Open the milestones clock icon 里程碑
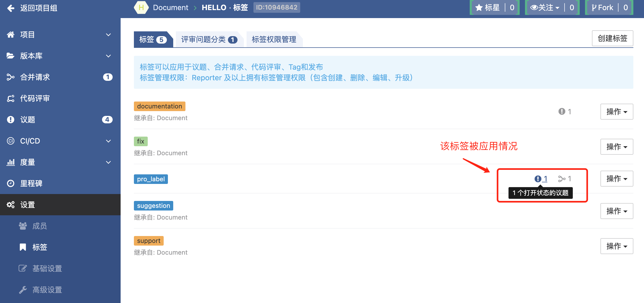The height and width of the screenshot is (303, 644). [11, 183]
